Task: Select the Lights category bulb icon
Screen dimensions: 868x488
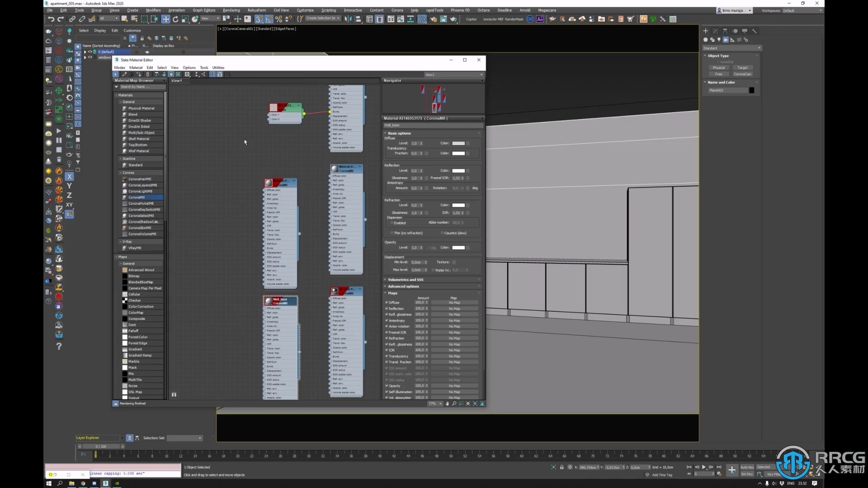Action: 719,40
